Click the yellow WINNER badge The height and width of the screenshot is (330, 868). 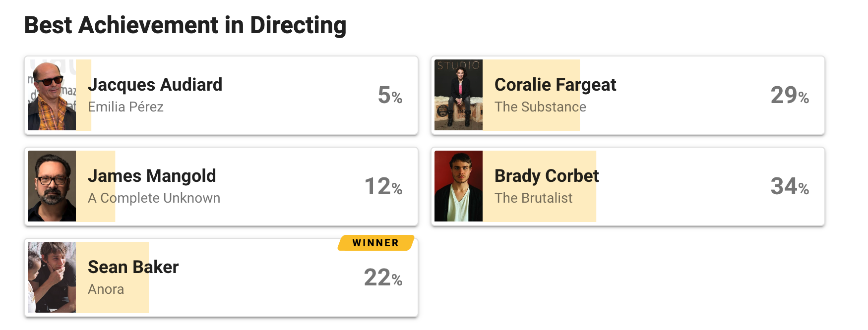[376, 243]
